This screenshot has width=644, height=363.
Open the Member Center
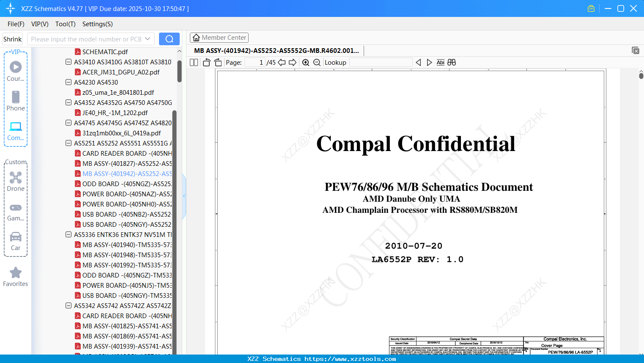click(x=219, y=38)
